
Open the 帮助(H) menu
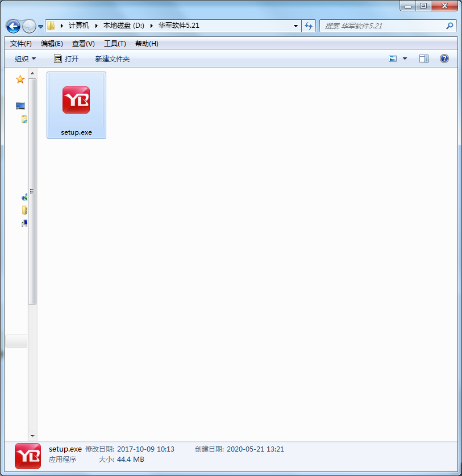(147, 44)
